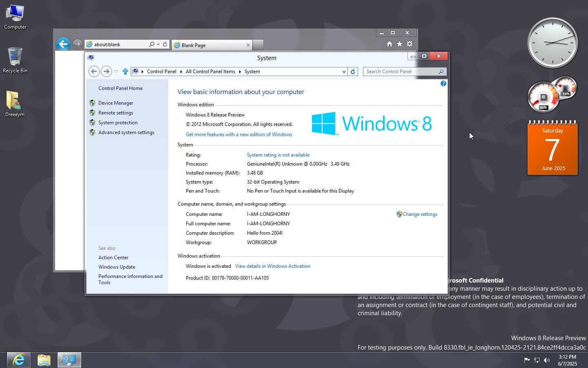
Task: Click the calendar gadget showing Saturday 7
Action: click(x=552, y=149)
